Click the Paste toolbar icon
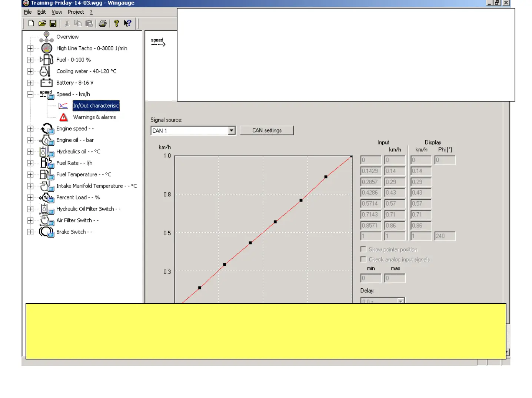 pyautogui.click(x=89, y=23)
